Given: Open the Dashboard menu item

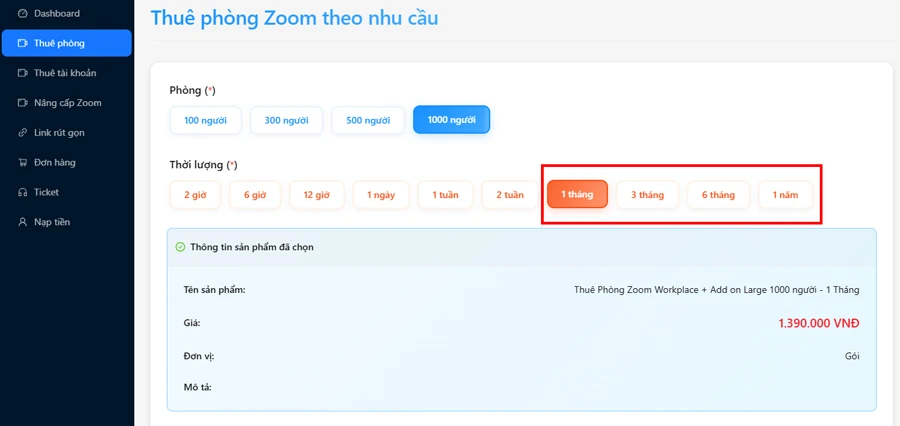Looking at the screenshot, I should (x=67, y=13).
